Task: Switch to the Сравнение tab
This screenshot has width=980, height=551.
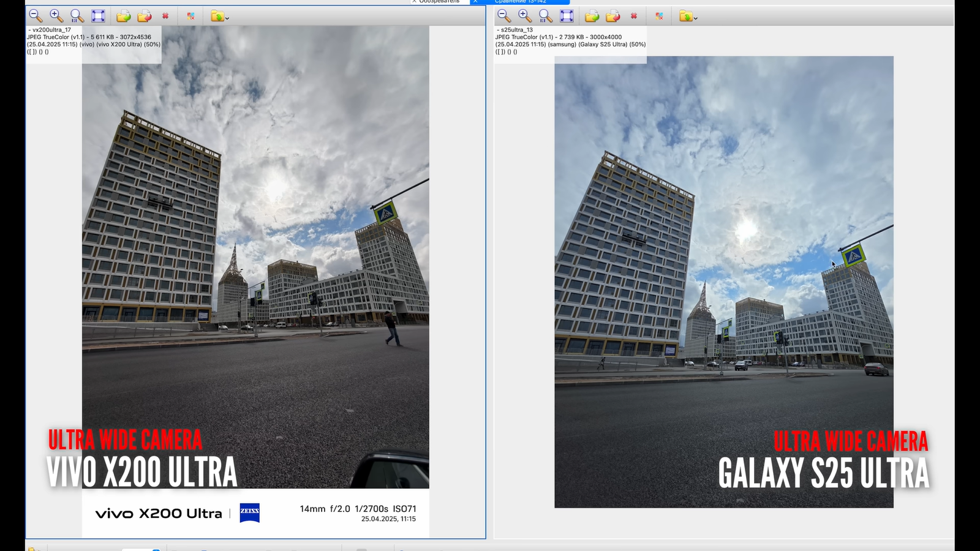Action: [521, 2]
